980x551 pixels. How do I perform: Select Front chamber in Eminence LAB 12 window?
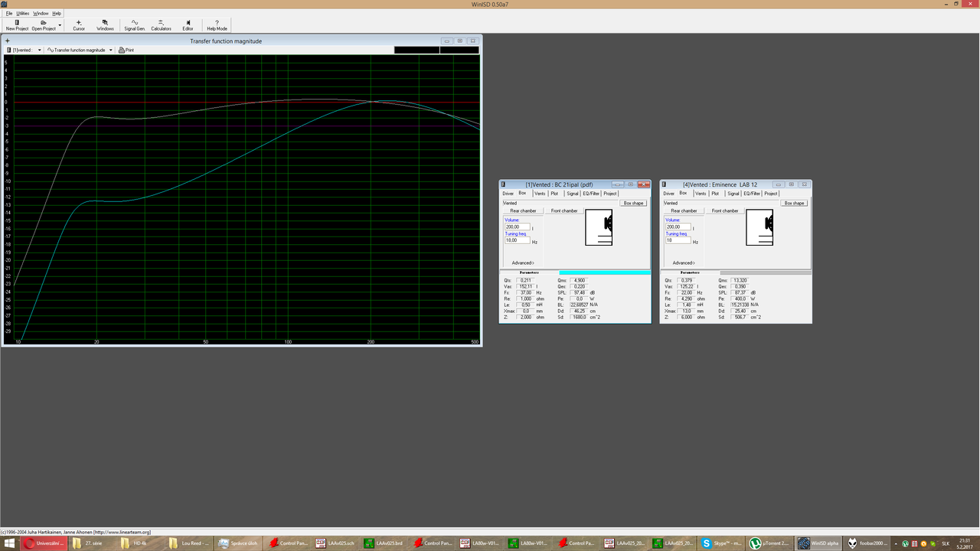coord(725,210)
